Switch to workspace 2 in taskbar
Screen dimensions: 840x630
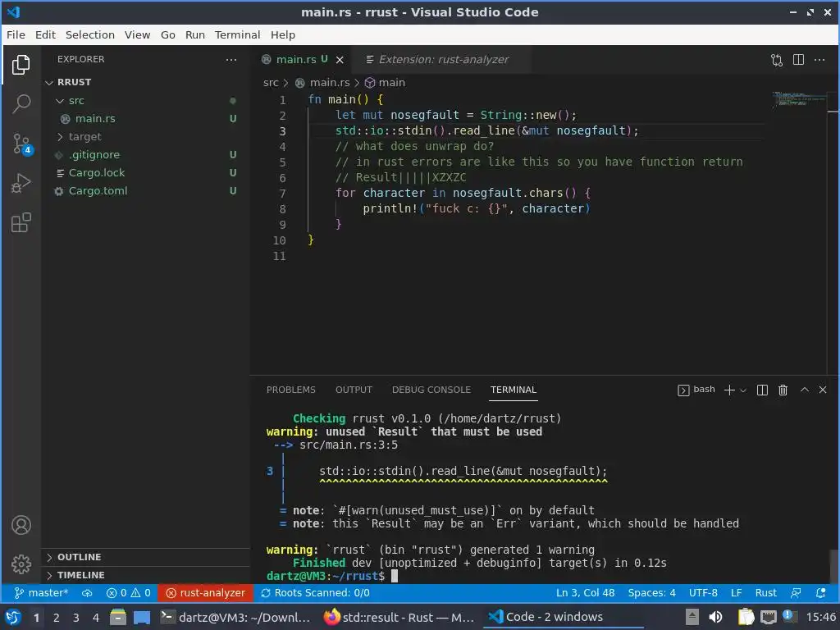pyautogui.click(x=57, y=618)
